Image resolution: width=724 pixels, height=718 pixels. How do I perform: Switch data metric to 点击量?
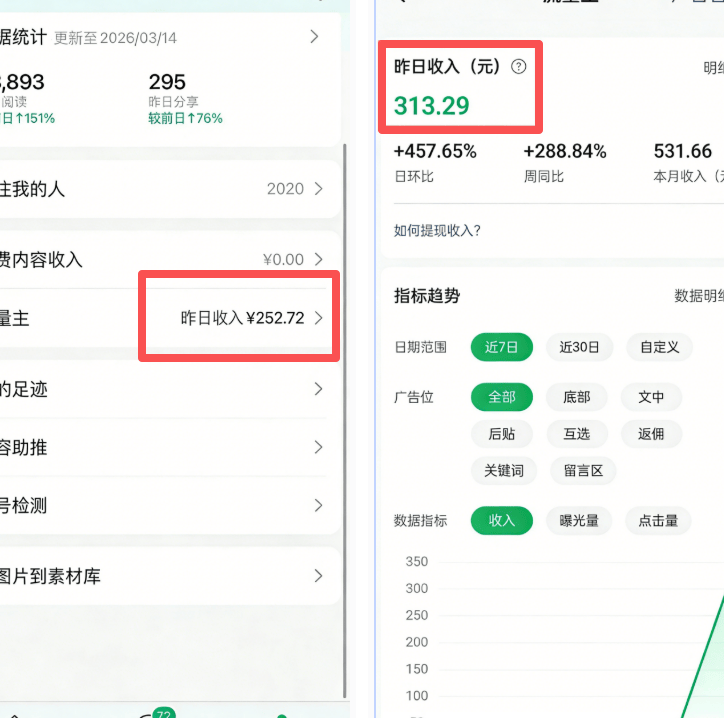658,520
